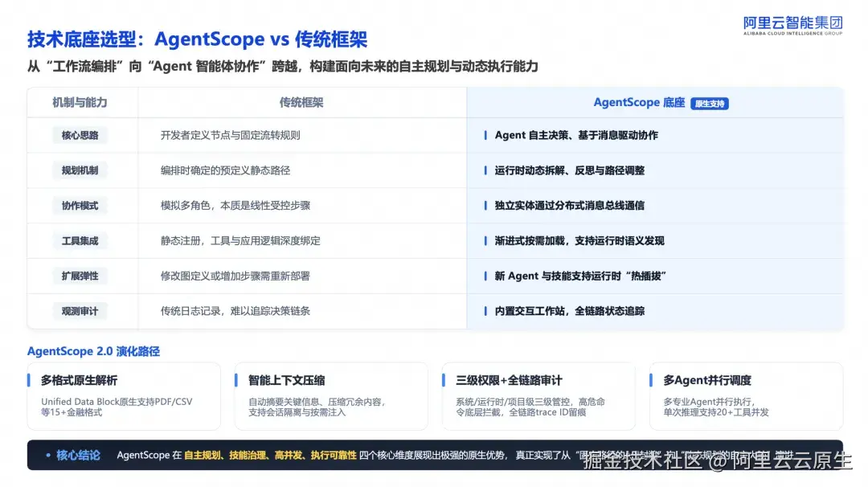Click the '三级权限+全链路审计' card title
The height and width of the screenshot is (487, 868).
509,380
